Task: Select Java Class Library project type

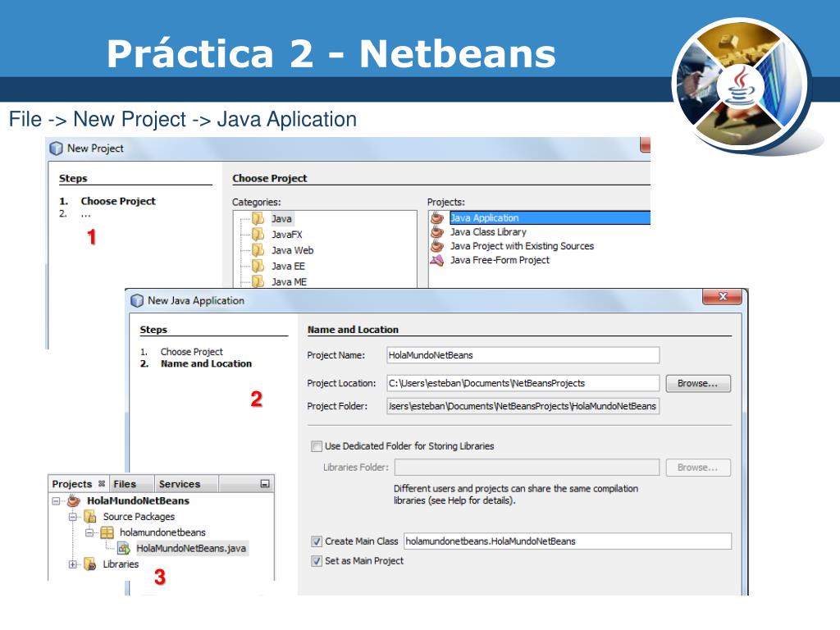Action: click(488, 232)
